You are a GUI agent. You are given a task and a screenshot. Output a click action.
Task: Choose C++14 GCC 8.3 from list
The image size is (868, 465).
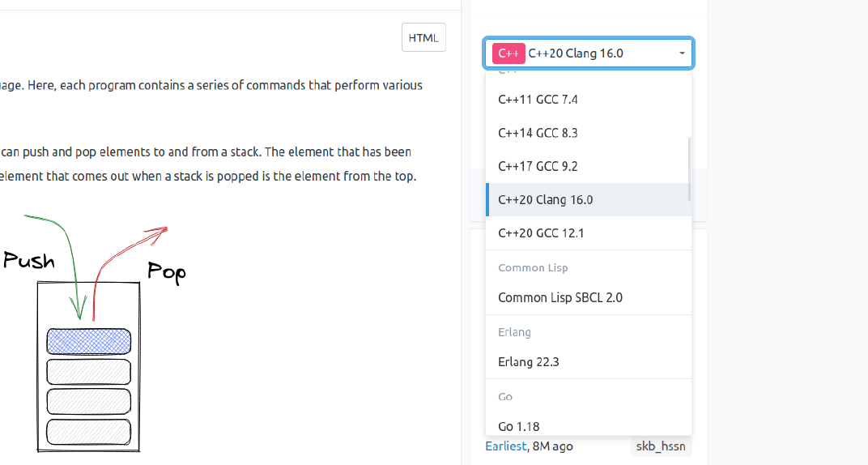click(538, 133)
